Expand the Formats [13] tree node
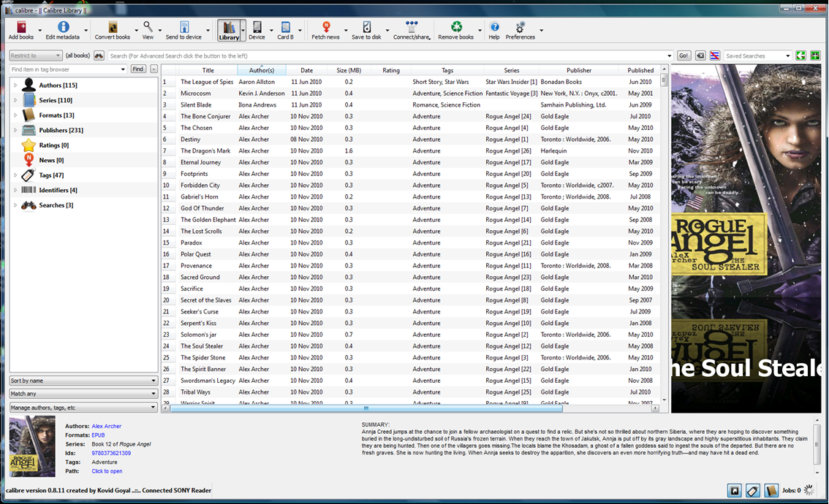The image size is (829, 504). tap(15, 115)
